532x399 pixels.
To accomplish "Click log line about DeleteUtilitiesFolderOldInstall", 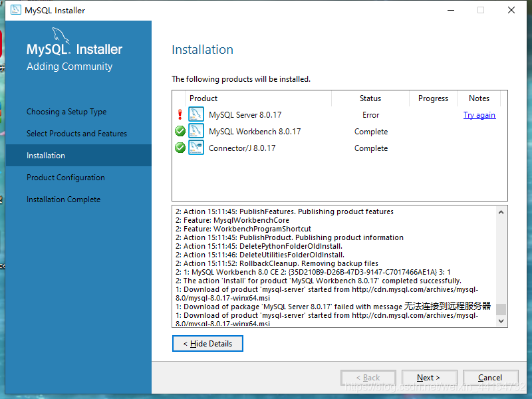I will coord(260,255).
